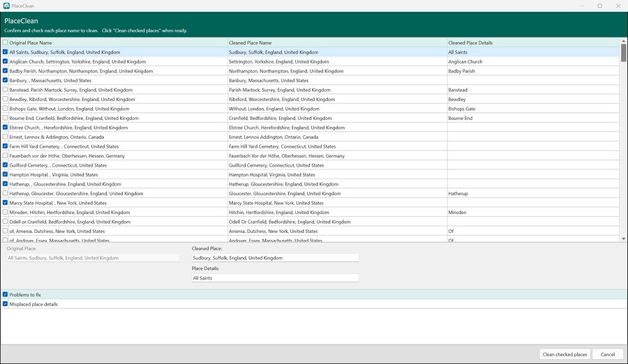Check the Hatherup, Gloucester, Gloucestershire checkbox
Viewport: 628px width, 364px height.
click(x=5, y=193)
